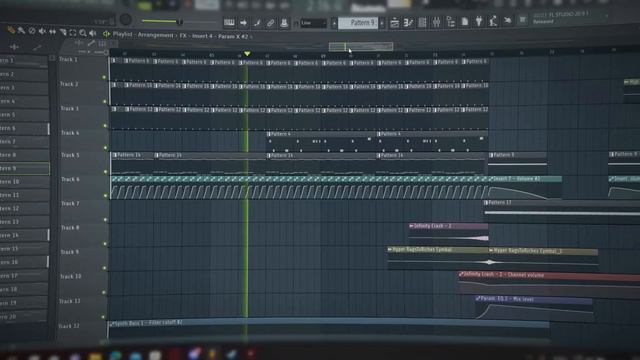Select the Slip tool in playlist toolbar
Viewport: 640px width, 360px height.
click(53, 32)
